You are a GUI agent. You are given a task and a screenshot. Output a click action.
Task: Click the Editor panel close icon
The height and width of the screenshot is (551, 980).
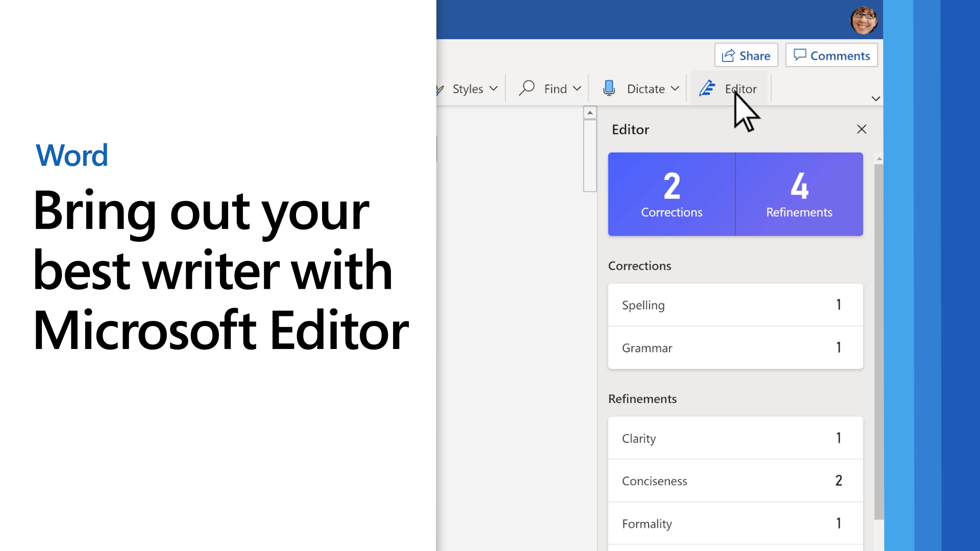(x=862, y=129)
